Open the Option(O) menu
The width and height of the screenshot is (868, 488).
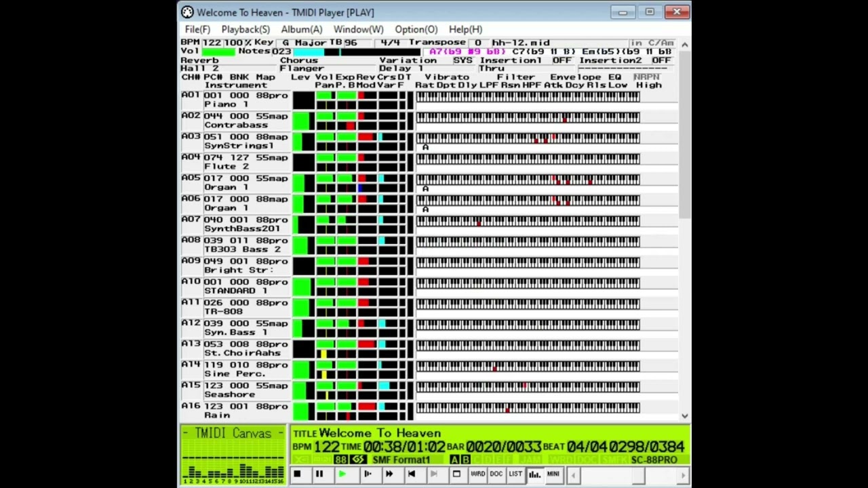tap(416, 30)
